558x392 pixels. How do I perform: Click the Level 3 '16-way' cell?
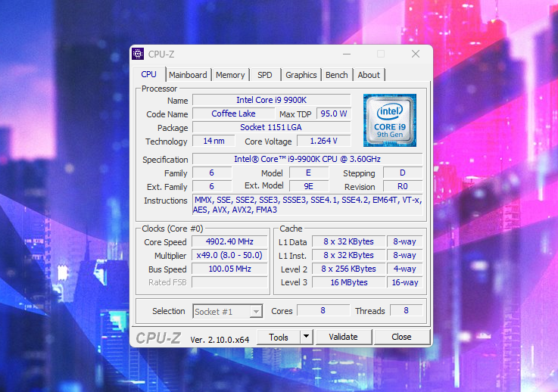pyautogui.click(x=404, y=282)
